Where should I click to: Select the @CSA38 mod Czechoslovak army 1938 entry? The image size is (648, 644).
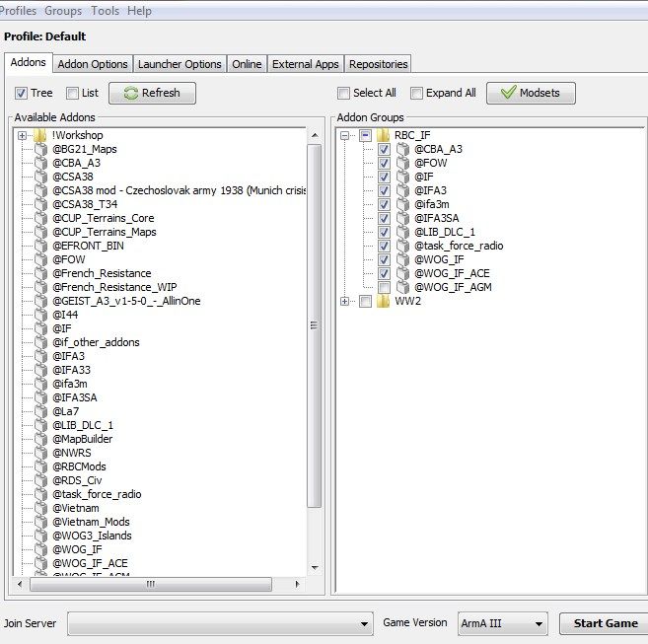[x=179, y=190]
